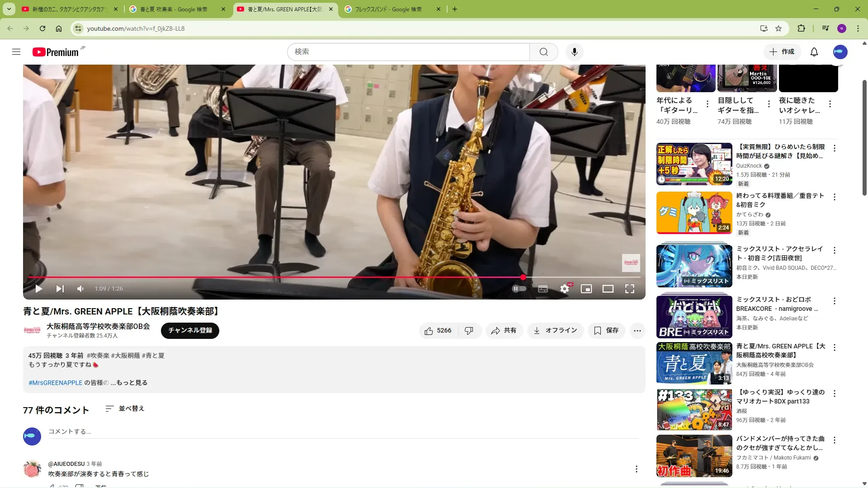
Task: Enter fullscreen mode on the video
Action: pos(629,289)
